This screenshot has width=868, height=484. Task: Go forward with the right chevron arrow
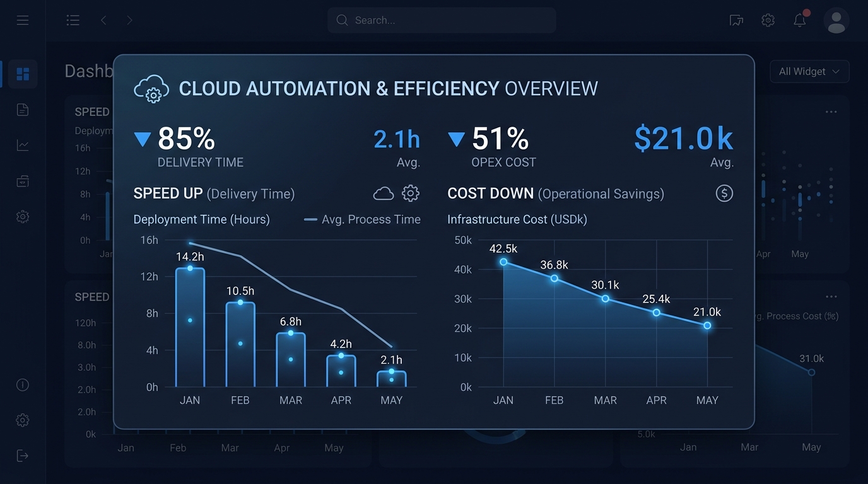coord(130,20)
